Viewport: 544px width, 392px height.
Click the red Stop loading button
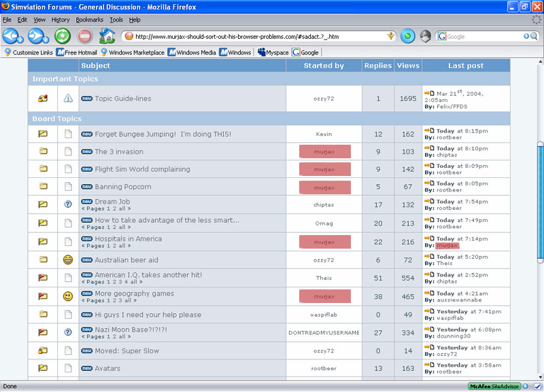click(x=85, y=36)
